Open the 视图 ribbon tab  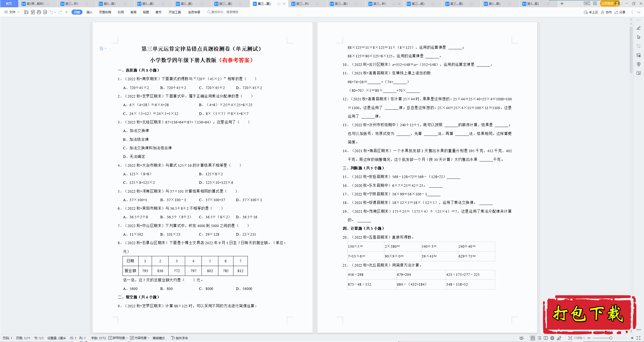tap(146, 12)
